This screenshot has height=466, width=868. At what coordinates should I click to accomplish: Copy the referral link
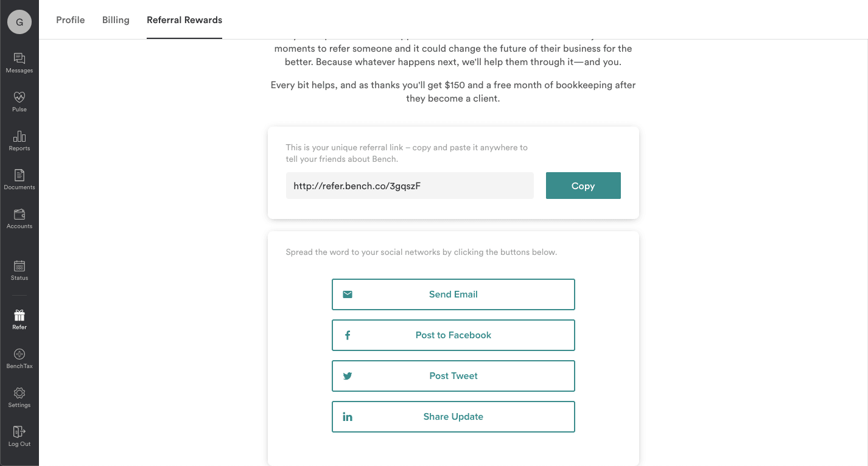[583, 186]
